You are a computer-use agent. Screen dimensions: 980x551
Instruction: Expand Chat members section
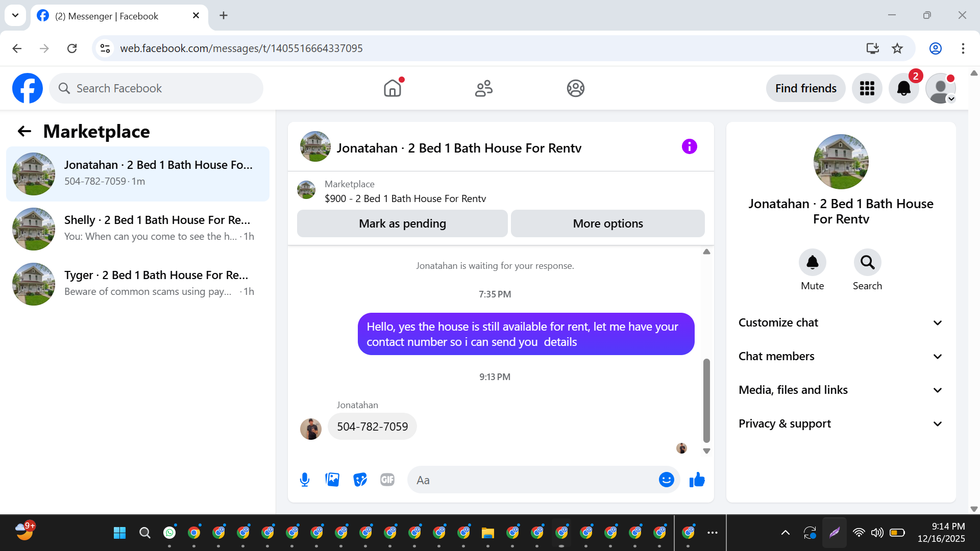(x=840, y=356)
